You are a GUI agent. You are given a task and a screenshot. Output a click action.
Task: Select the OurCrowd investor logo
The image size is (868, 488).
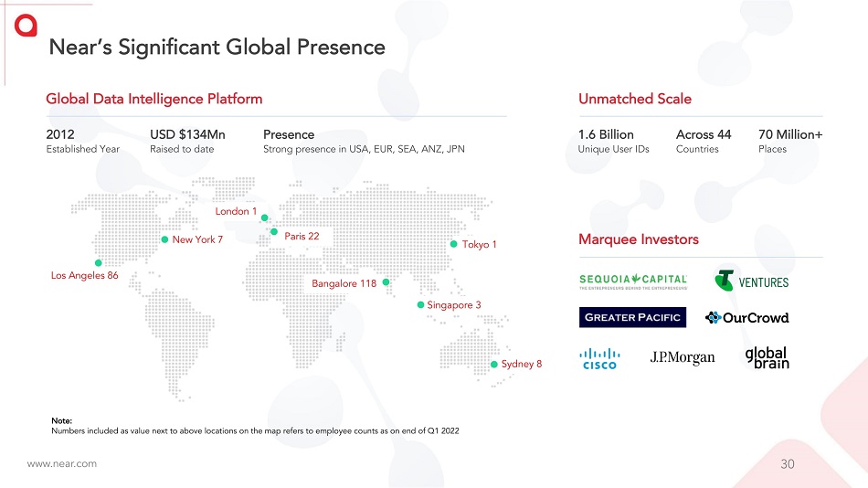tap(746, 317)
